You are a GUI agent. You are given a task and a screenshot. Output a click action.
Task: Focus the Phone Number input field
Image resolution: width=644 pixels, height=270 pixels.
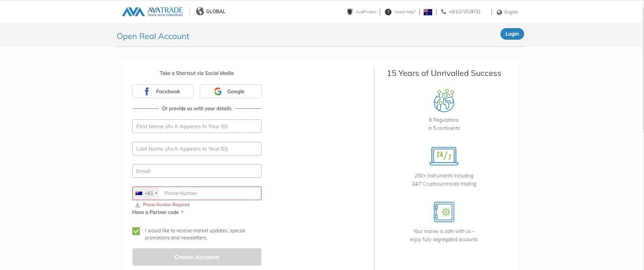click(210, 193)
